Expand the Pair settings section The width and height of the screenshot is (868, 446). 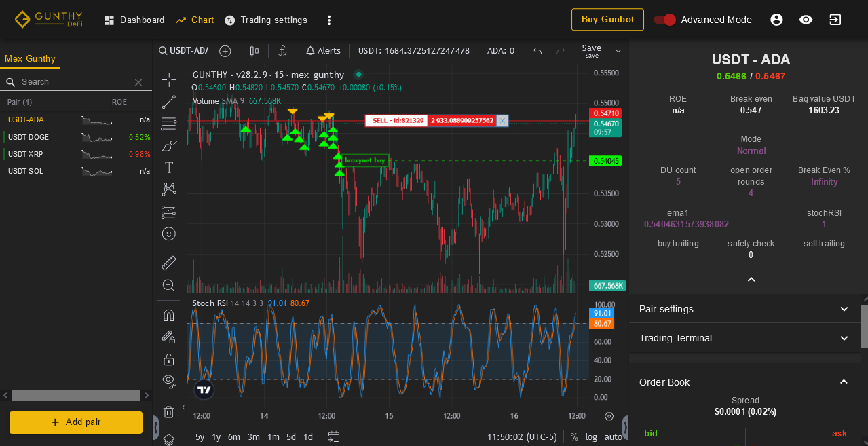[x=744, y=309]
